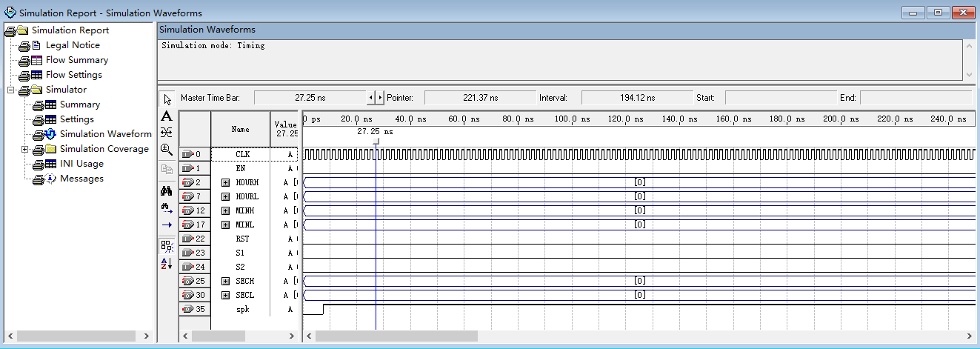Click the time bar marker at 27.25 ns
Viewport: 980px width, 349px height.
pos(376,141)
